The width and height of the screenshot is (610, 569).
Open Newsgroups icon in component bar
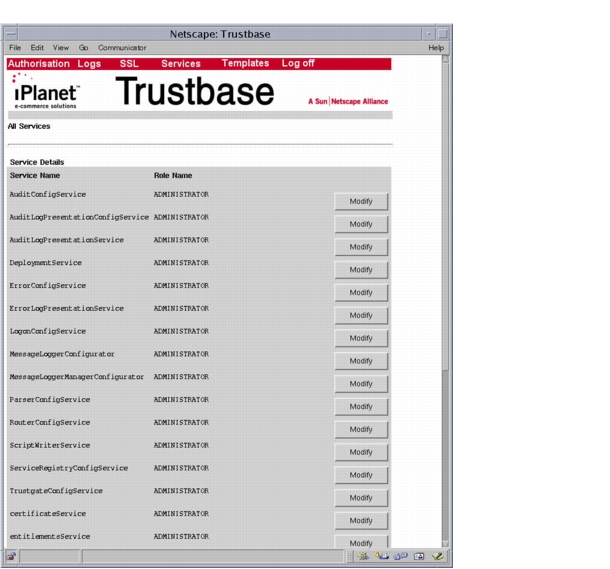click(x=400, y=556)
